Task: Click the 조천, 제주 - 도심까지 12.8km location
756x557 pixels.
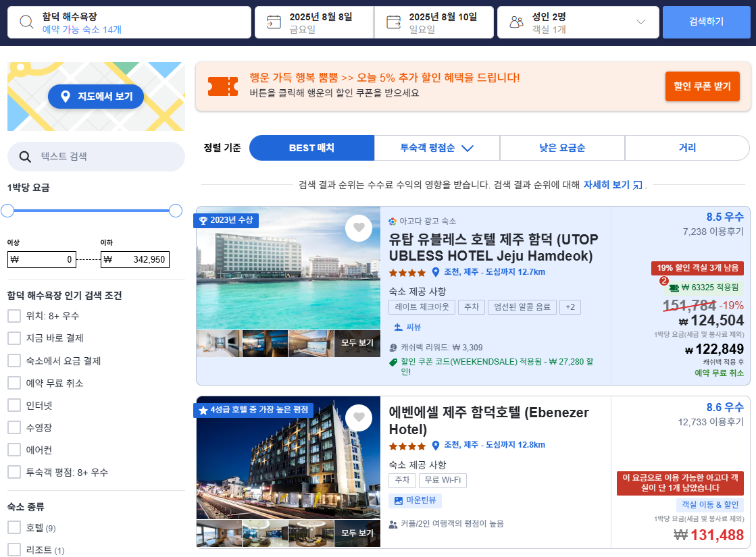Action: tap(495, 445)
